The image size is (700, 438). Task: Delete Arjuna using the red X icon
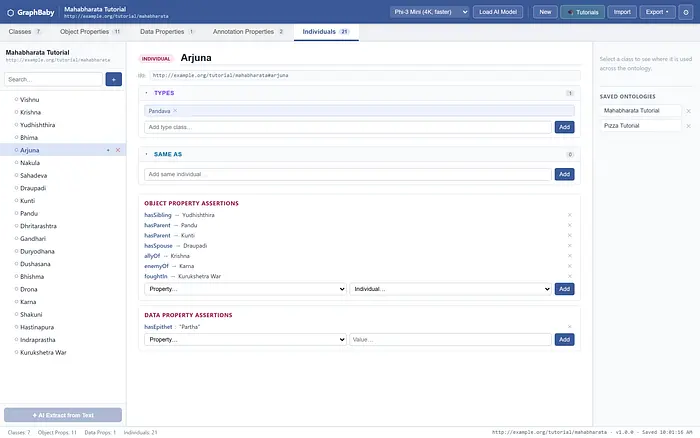118,150
